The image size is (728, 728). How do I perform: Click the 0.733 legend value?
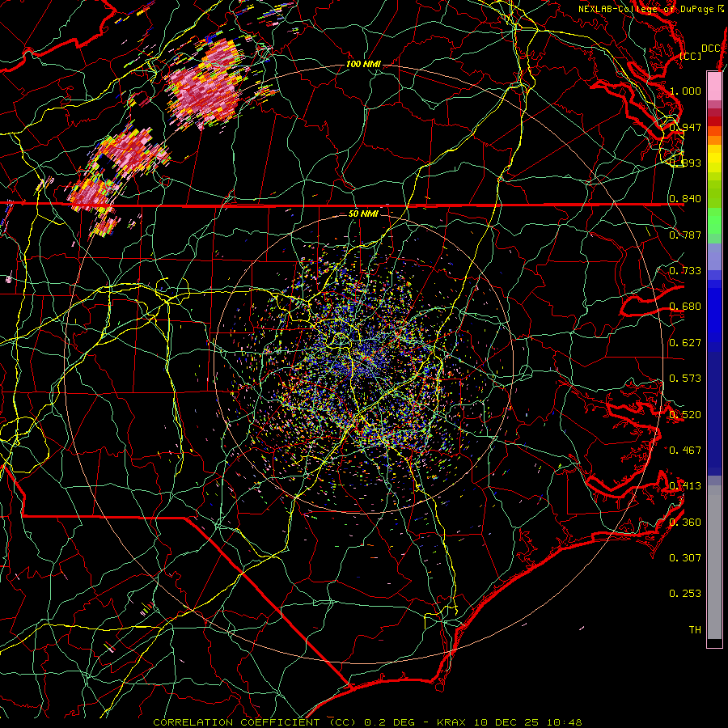[x=685, y=271]
